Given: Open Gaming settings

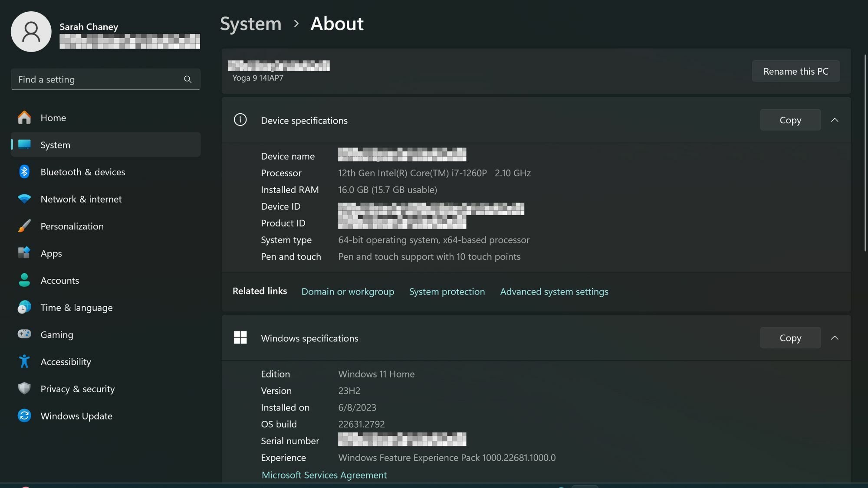Looking at the screenshot, I should click(x=57, y=334).
